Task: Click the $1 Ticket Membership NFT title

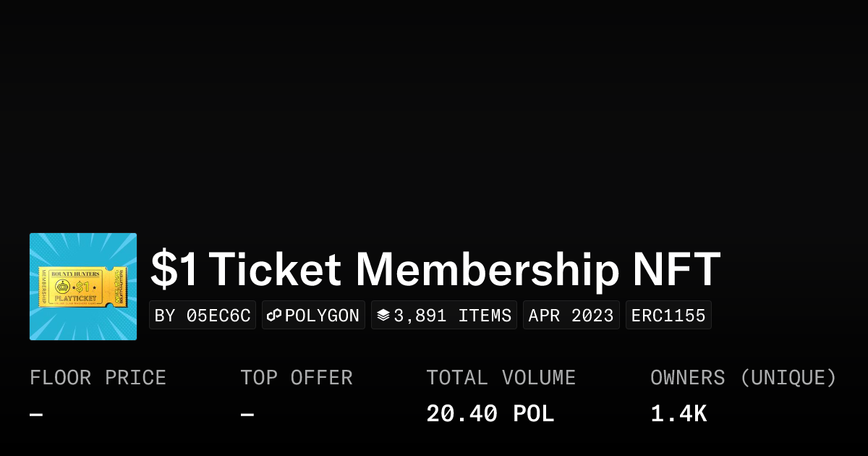Action: click(435, 269)
